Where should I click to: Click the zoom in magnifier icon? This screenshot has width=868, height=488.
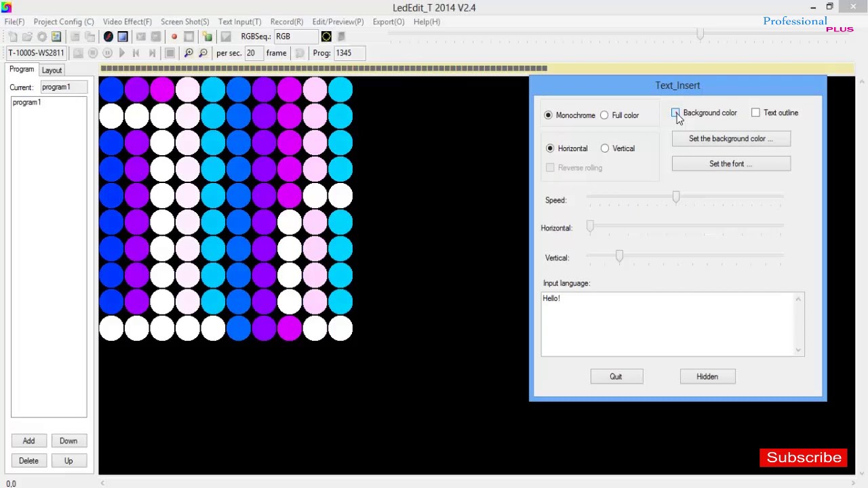[x=189, y=53]
